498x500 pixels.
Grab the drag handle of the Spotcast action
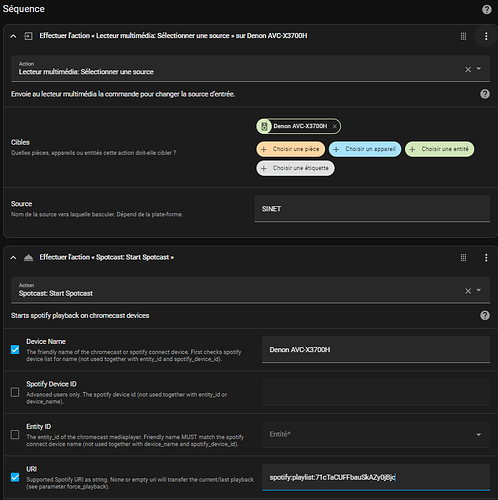pyautogui.click(x=463, y=257)
